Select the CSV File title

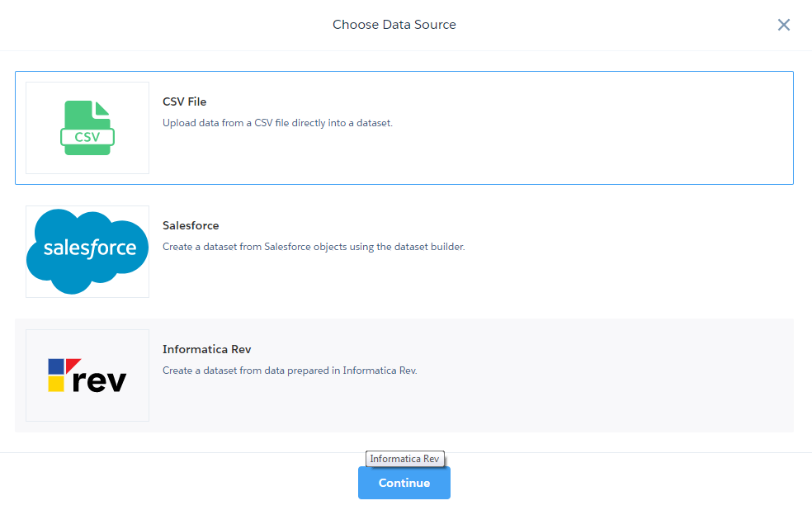pos(185,102)
